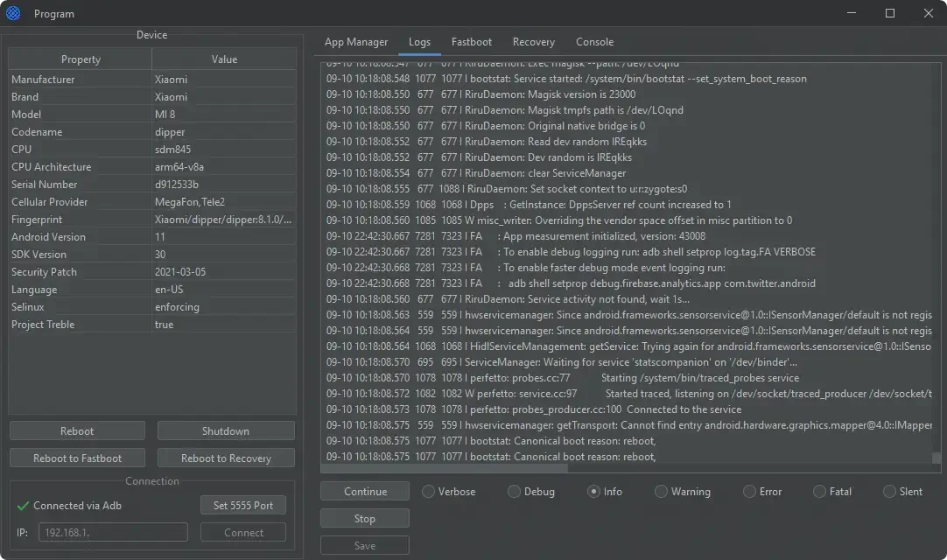Select the Verbose log level

point(428,492)
